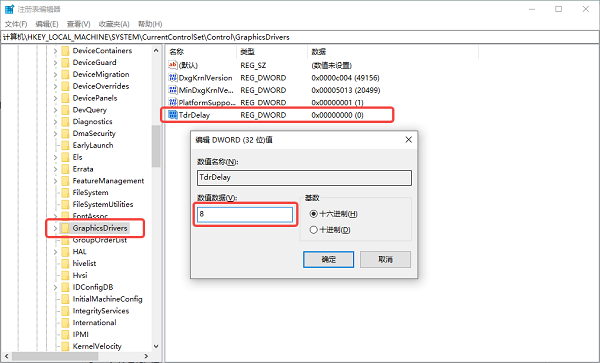Image resolution: width=600 pixels, height=363 pixels.
Task: Open the 收藏夹(A) menu
Action: coord(114,24)
